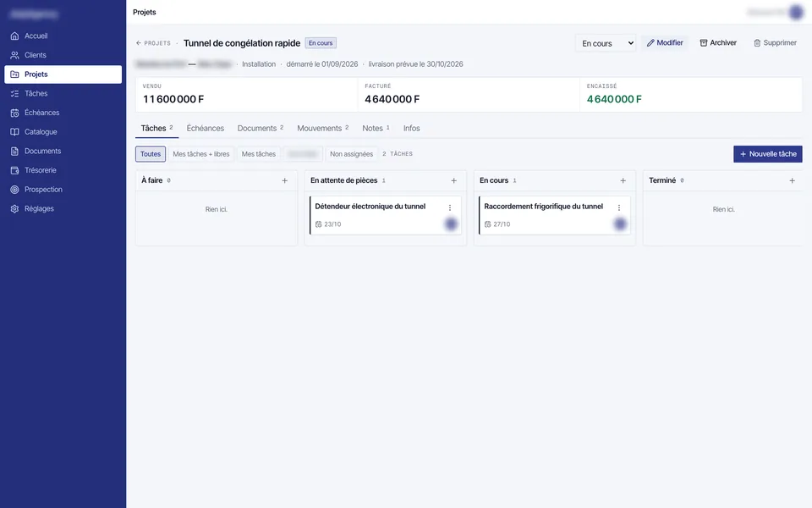812x508 pixels.
Task: Select the Mes tâches filter
Action: coord(259,154)
